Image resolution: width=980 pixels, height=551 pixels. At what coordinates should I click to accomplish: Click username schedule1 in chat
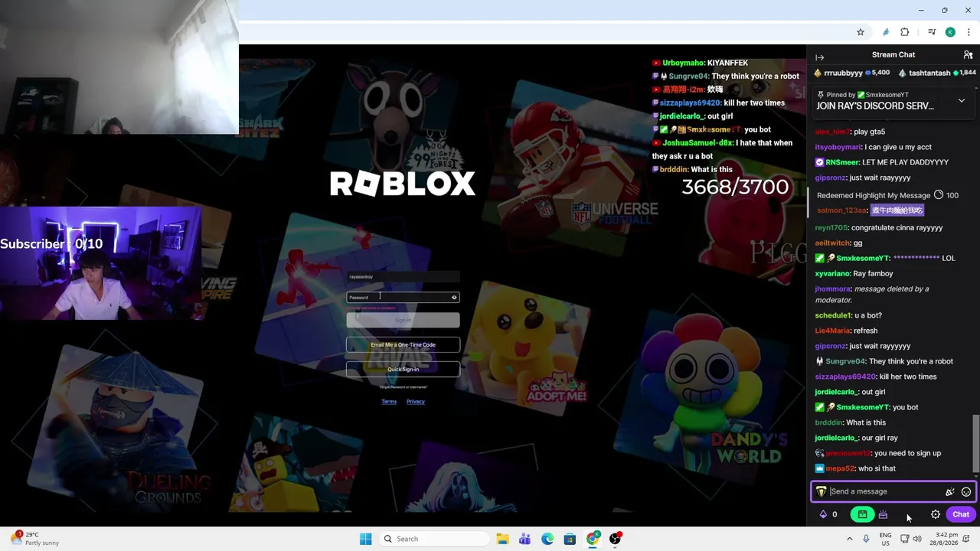(833, 315)
